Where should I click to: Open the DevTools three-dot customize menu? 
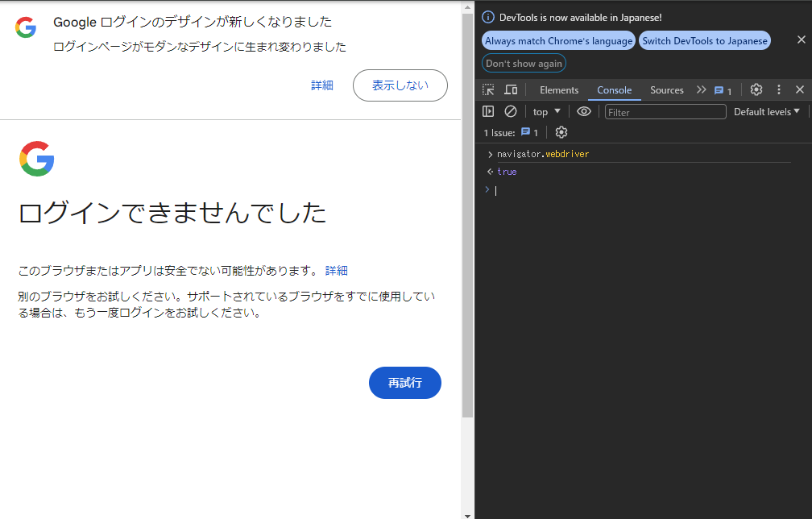tap(778, 90)
